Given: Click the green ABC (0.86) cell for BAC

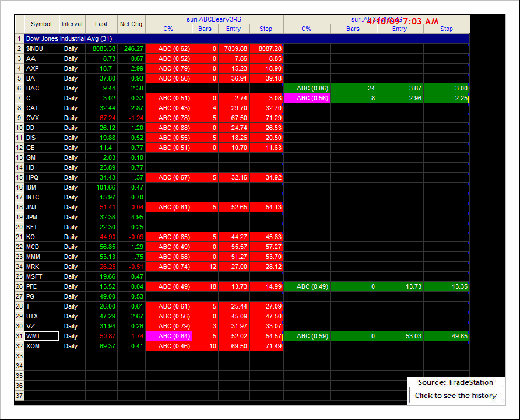Looking at the screenshot, I should pyautogui.click(x=306, y=88).
